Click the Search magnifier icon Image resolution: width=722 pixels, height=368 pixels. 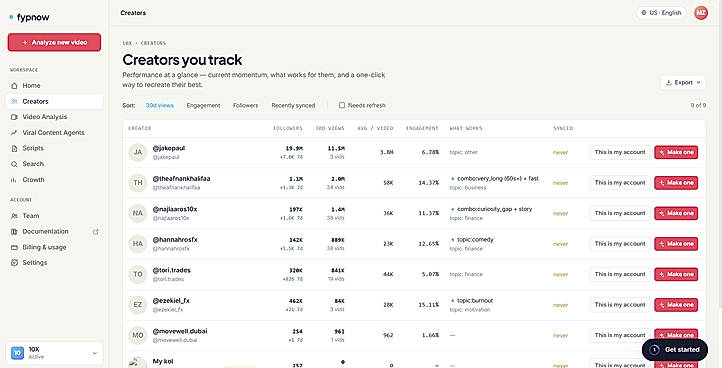coord(14,164)
